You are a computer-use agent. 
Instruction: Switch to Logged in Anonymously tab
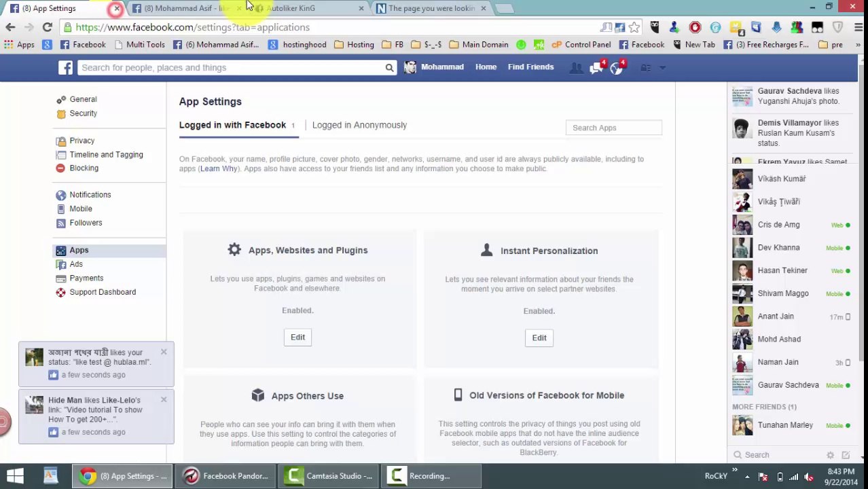(359, 125)
